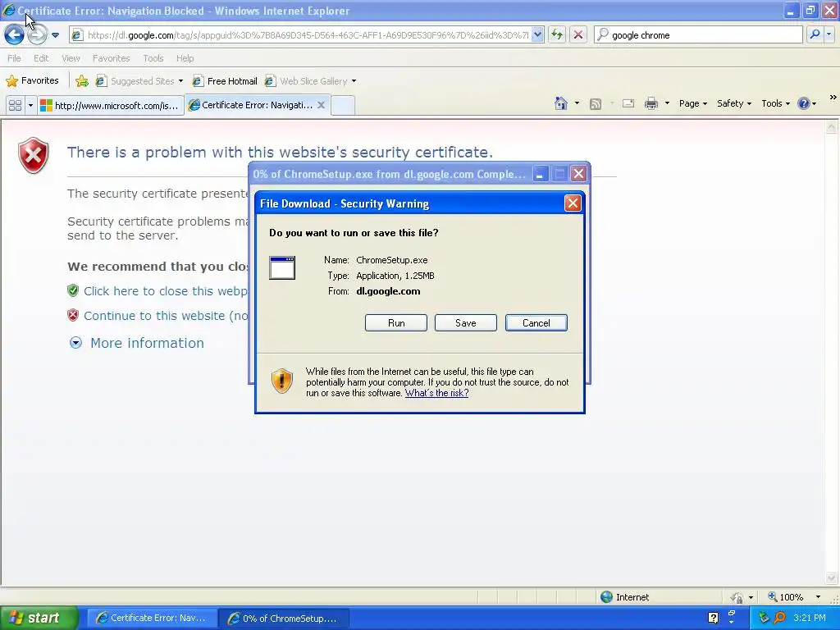The width and height of the screenshot is (840, 630).
Task: Click the Forward navigation arrow
Action: pyautogui.click(x=36, y=35)
